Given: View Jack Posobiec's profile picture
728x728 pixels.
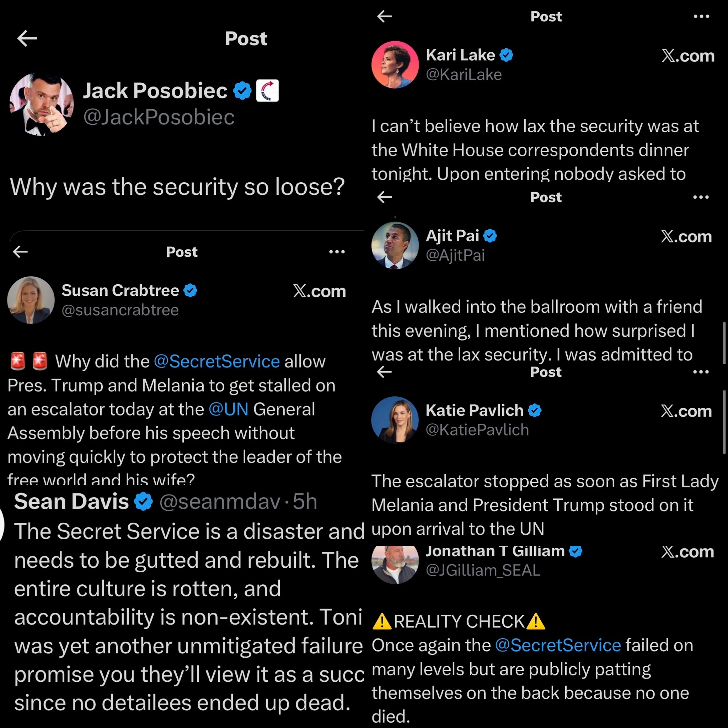Looking at the screenshot, I should click(42, 105).
